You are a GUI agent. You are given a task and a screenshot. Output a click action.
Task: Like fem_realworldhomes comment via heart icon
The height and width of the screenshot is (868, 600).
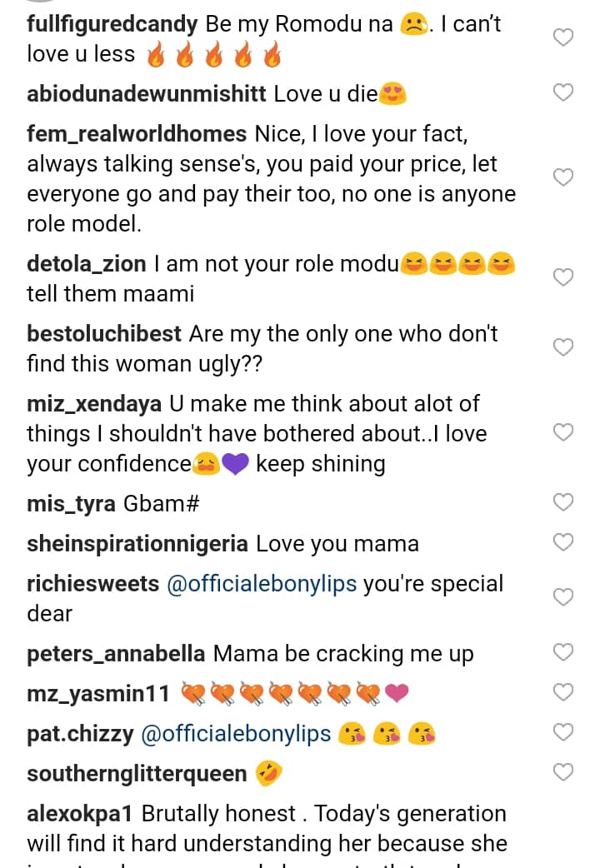coord(564,177)
